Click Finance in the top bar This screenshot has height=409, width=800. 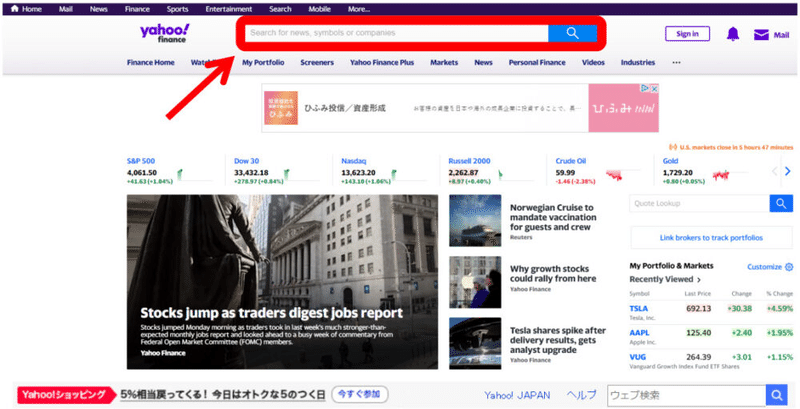click(x=137, y=9)
